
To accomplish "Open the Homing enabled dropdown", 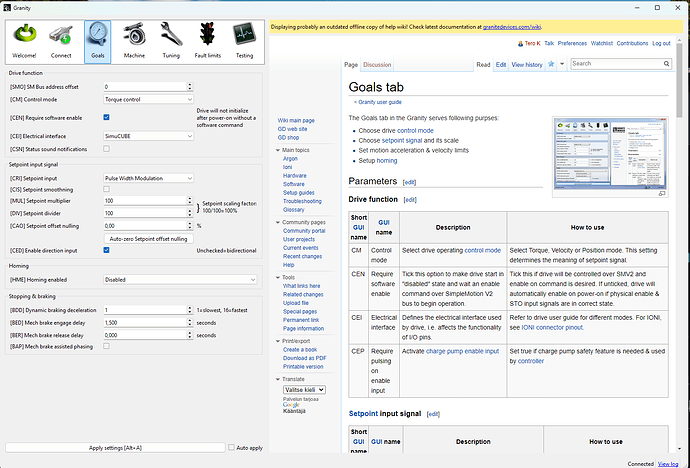I will (x=180, y=279).
